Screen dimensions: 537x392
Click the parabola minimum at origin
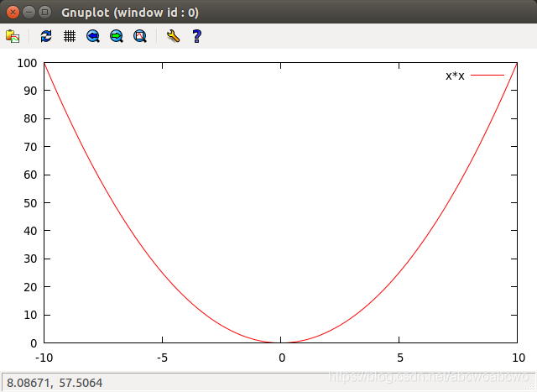pos(281,342)
